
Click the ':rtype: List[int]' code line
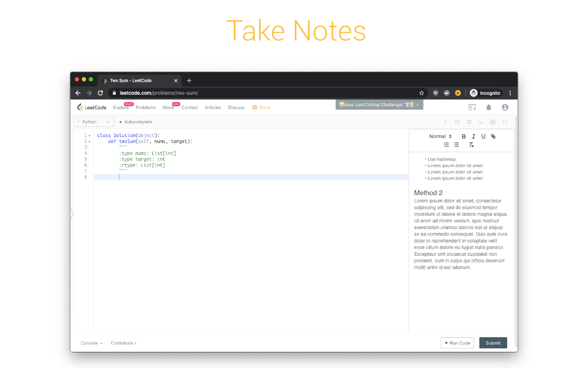point(142,165)
